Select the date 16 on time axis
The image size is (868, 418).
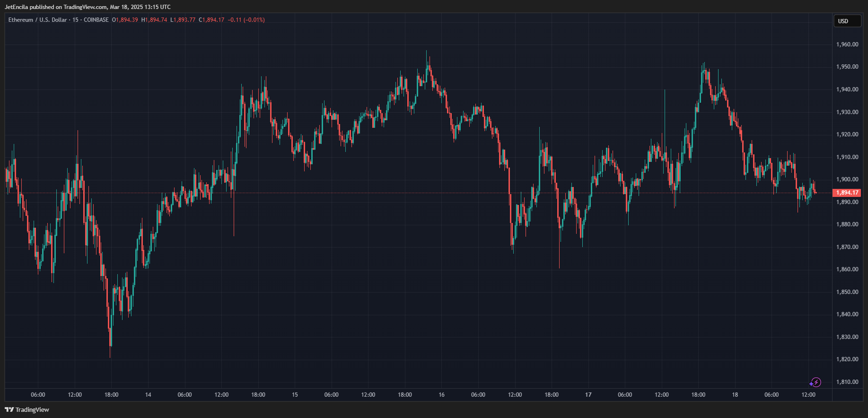coord(441,395)
